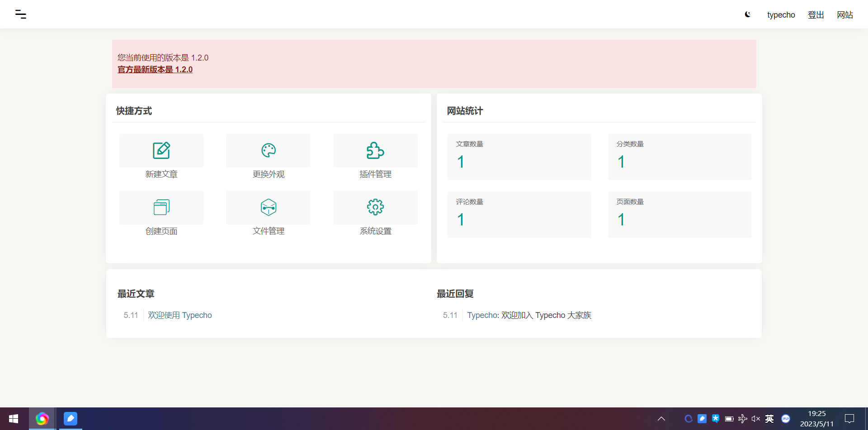
Task: Click the round iFLY tray icon
Action: click(x=786, y=419)
